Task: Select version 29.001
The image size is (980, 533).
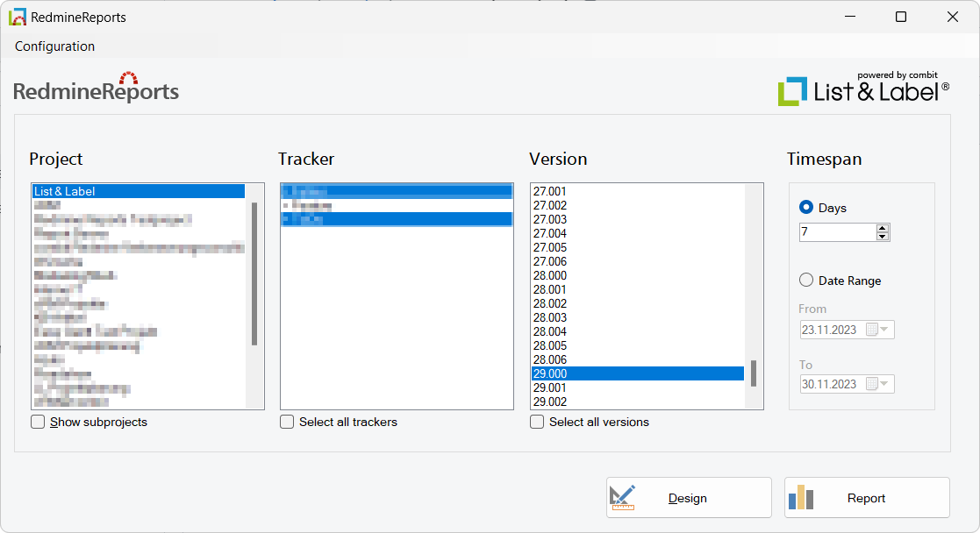Action: pos(638,388)
